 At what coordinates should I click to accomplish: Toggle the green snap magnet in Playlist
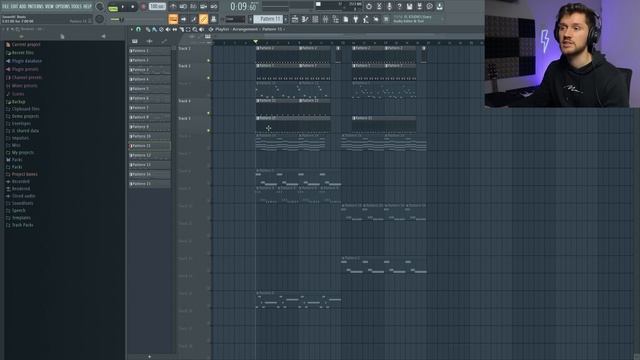(x=138, y=29)
